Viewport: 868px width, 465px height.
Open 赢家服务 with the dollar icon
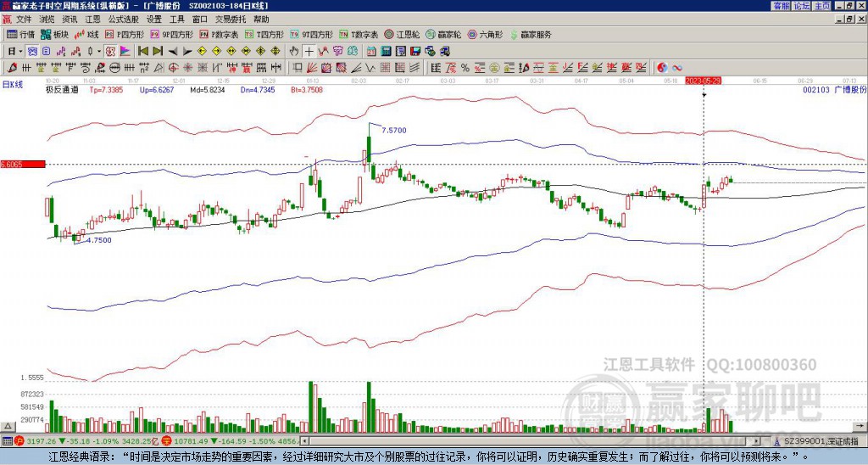531,34
